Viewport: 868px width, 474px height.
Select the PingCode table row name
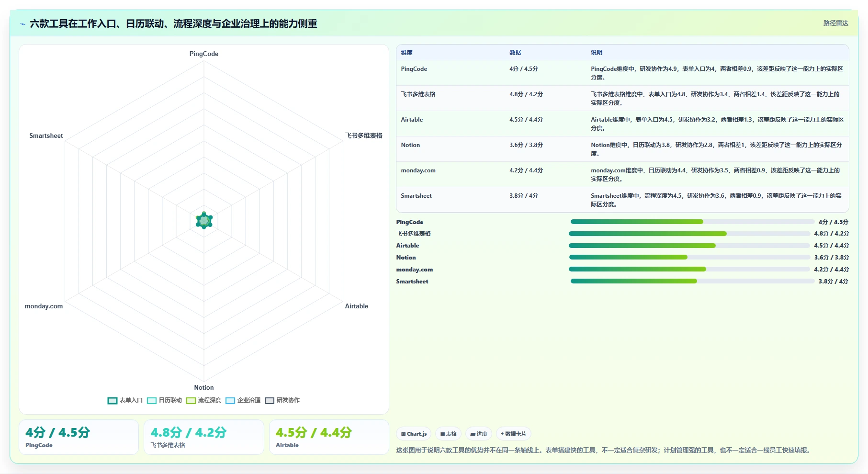[x=414, y=69]
